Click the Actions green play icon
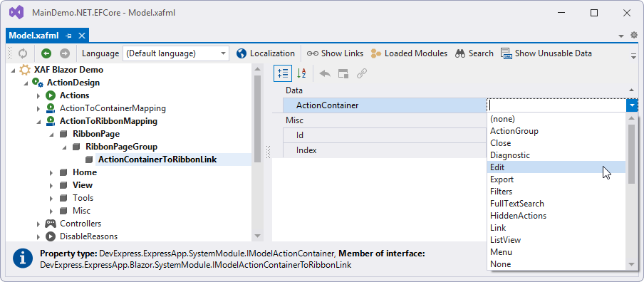This screenshot has height=282, width=644. (x=51, y=95)
